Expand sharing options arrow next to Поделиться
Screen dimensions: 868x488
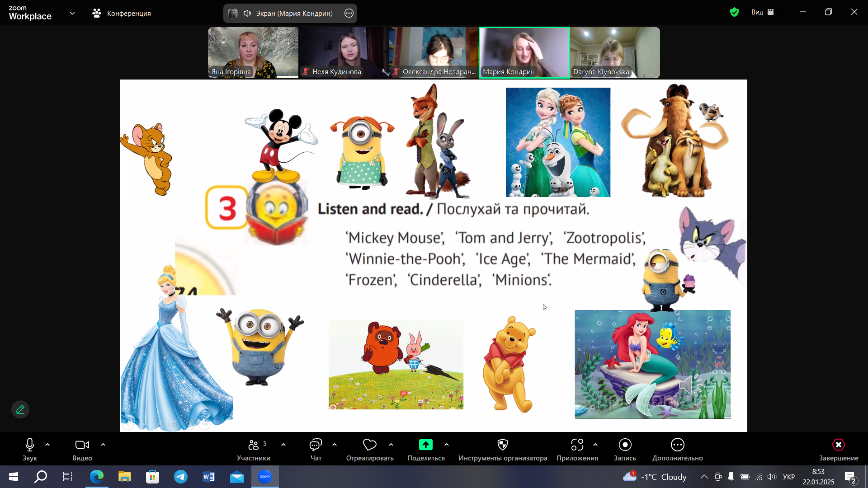pyautogui.click(x=447, y=445)
